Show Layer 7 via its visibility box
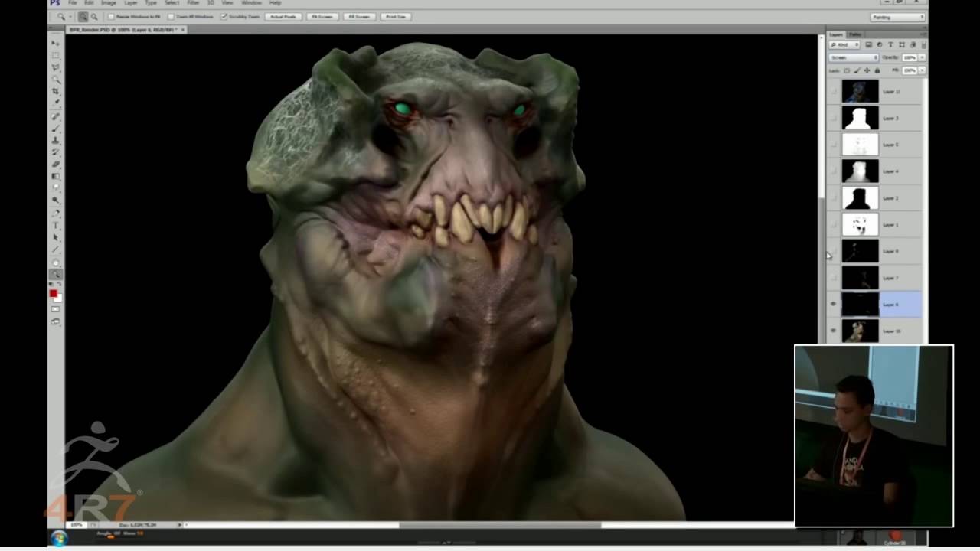980x551 pixels. [833, 278]
